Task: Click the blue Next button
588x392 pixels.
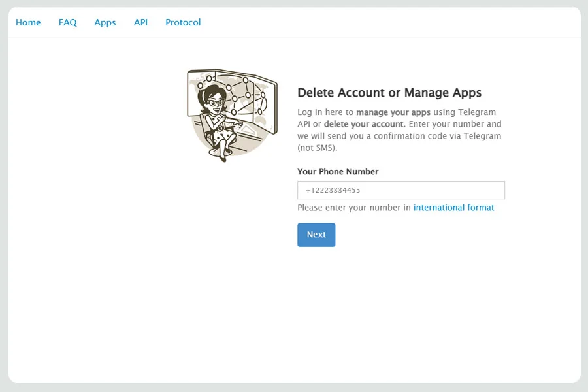Action: [316, 235]
